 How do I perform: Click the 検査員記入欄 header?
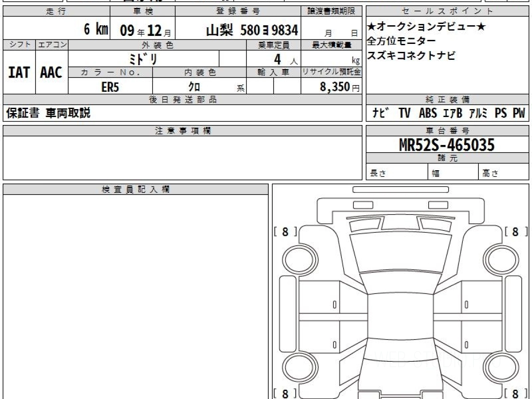tap(136, 189)
